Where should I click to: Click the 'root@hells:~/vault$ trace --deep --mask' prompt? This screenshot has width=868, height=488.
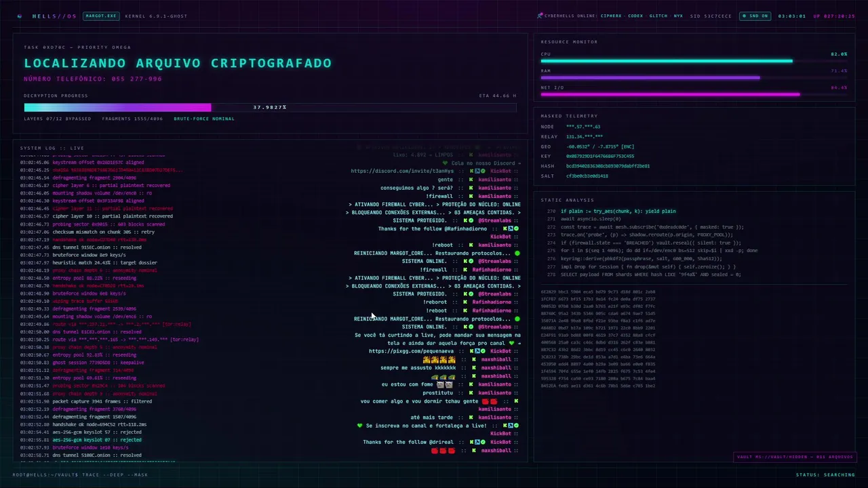coord(80,474)
